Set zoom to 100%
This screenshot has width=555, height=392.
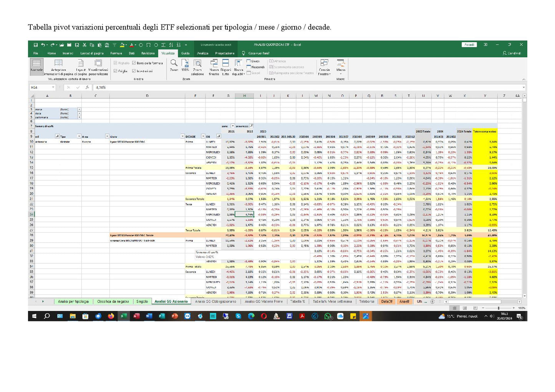click(186, 65)
